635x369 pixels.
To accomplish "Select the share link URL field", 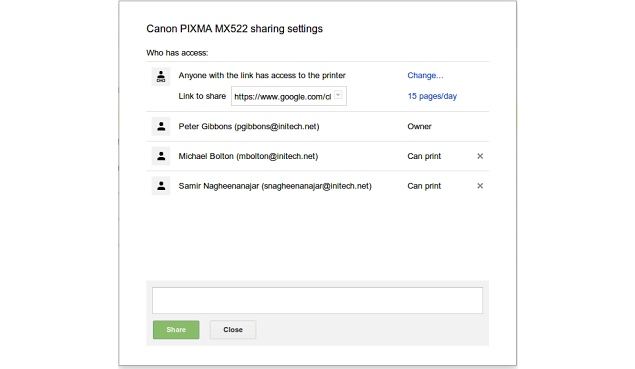I will click(289, 96).
